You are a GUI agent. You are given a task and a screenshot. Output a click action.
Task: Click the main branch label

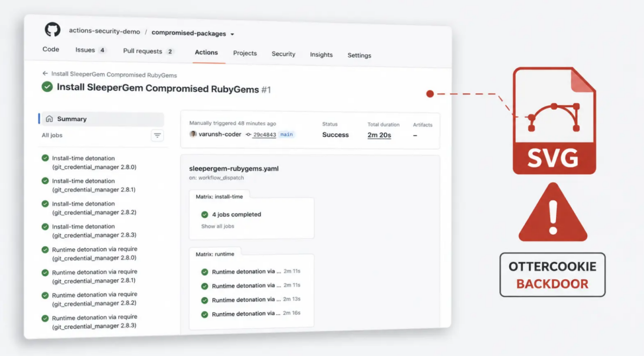pyautogui.click(x=287, y=135)
